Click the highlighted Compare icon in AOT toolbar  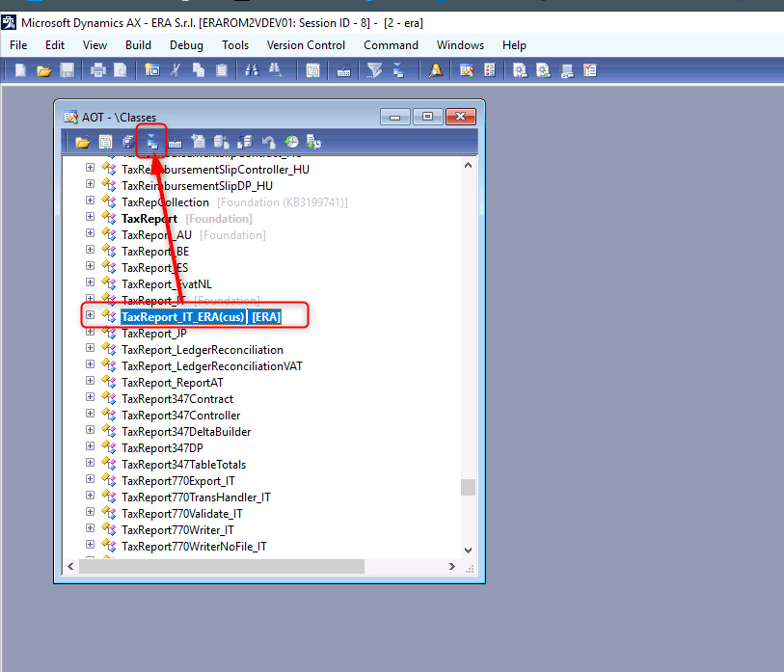point(151,142)
